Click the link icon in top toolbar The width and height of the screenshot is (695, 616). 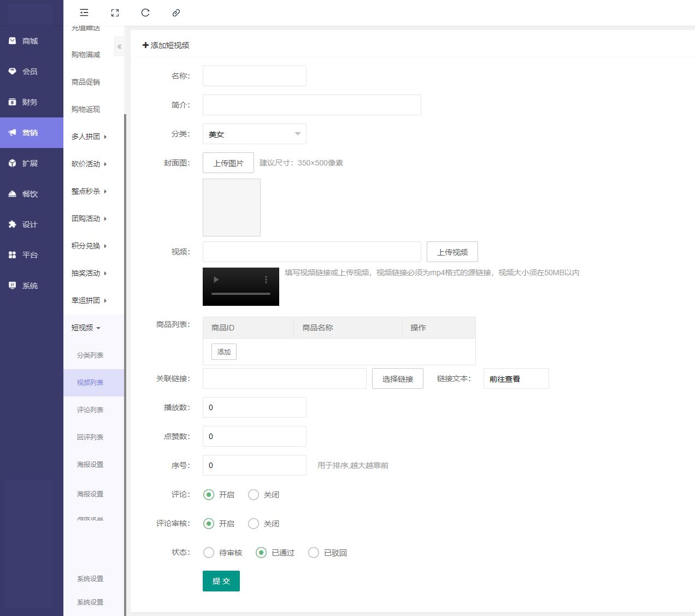176,13
